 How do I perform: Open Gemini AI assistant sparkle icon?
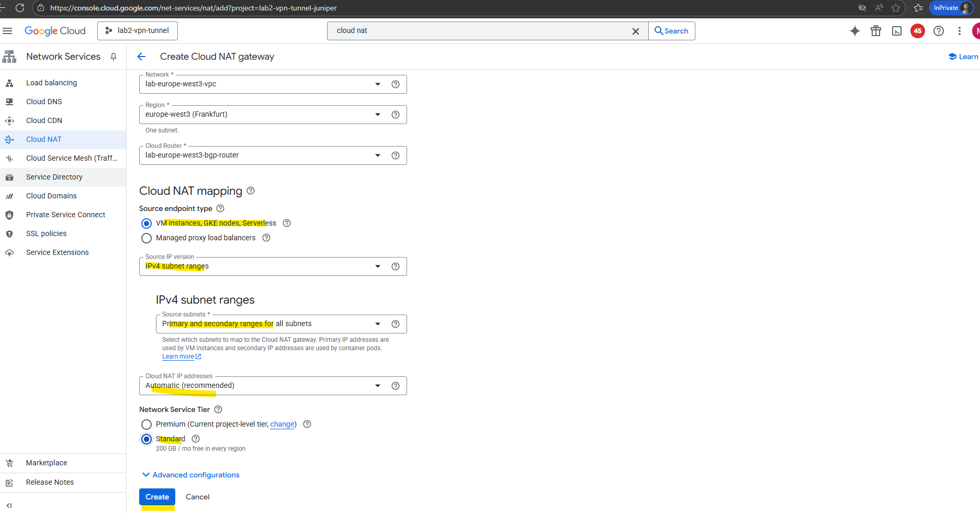(854, 31)
